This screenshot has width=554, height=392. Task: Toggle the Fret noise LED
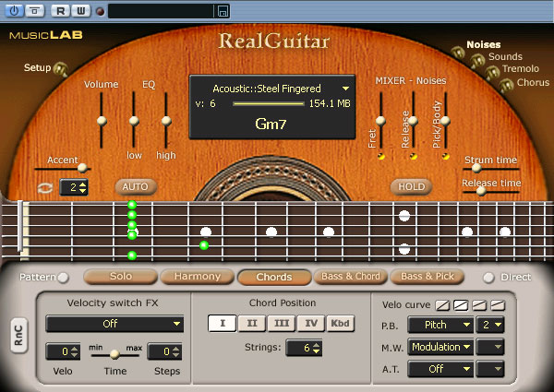click(x=380, y=156)
